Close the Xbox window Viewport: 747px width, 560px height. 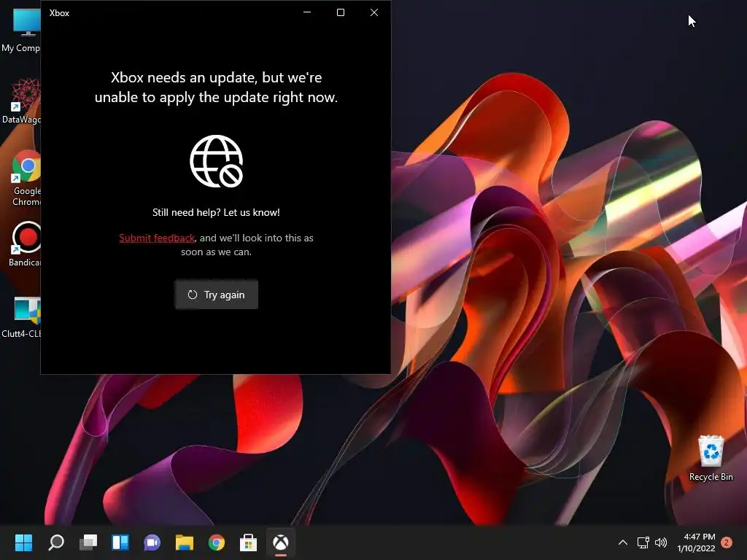(374, 13)
